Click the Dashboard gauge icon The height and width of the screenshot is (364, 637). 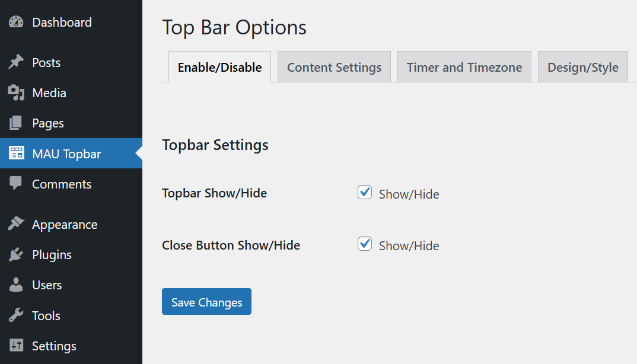16,22
